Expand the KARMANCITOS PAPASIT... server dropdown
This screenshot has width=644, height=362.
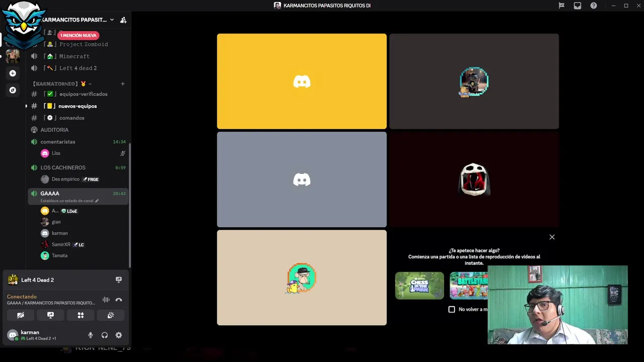coord(112,20)
